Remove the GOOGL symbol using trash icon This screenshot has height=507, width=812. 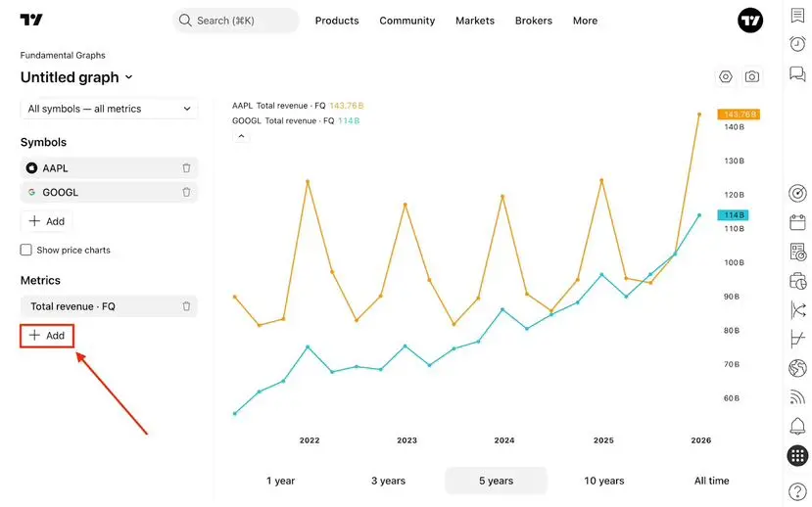186,193
